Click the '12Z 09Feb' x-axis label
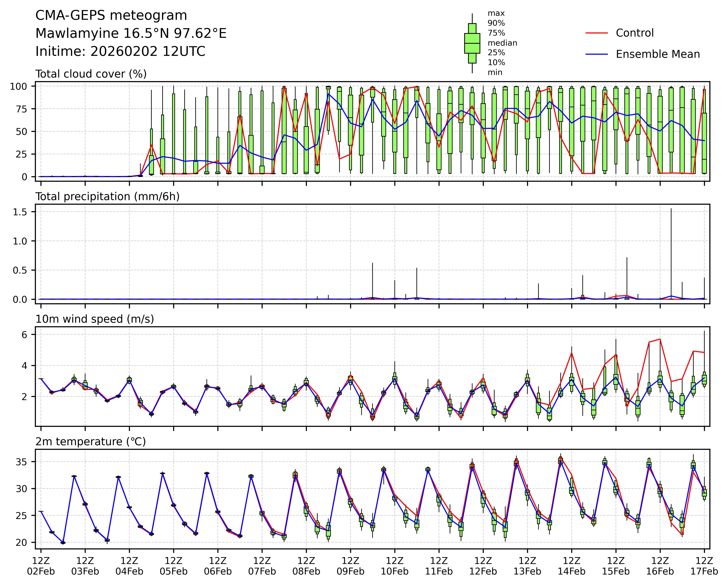 coord(350,566)
